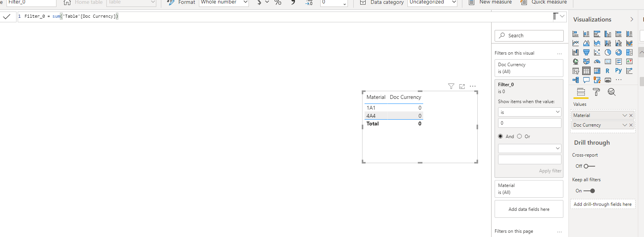Open more options for the table visual
The width and height of the screenshot is (644, 237).
[473, 86]
